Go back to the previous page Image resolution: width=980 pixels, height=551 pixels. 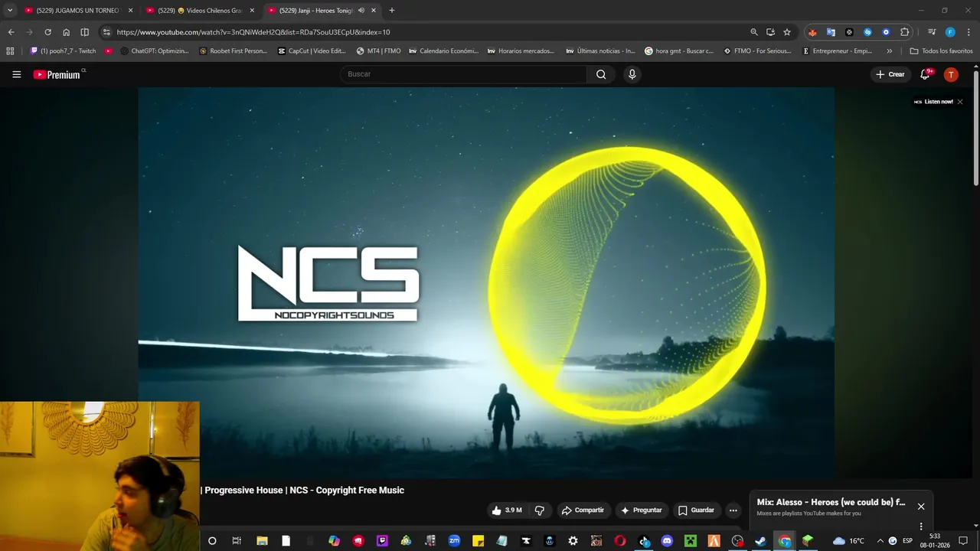tap(11, 32)
